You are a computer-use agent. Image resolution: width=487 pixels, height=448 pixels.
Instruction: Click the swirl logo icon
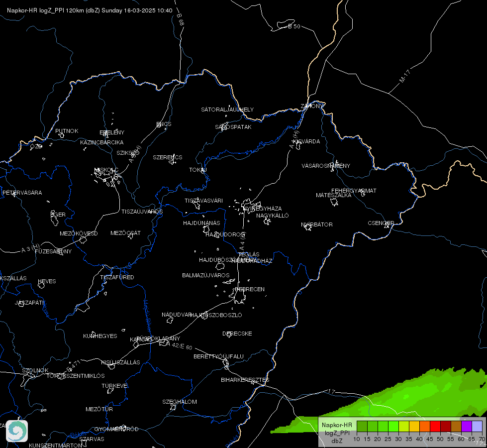[x=17, y=431]
